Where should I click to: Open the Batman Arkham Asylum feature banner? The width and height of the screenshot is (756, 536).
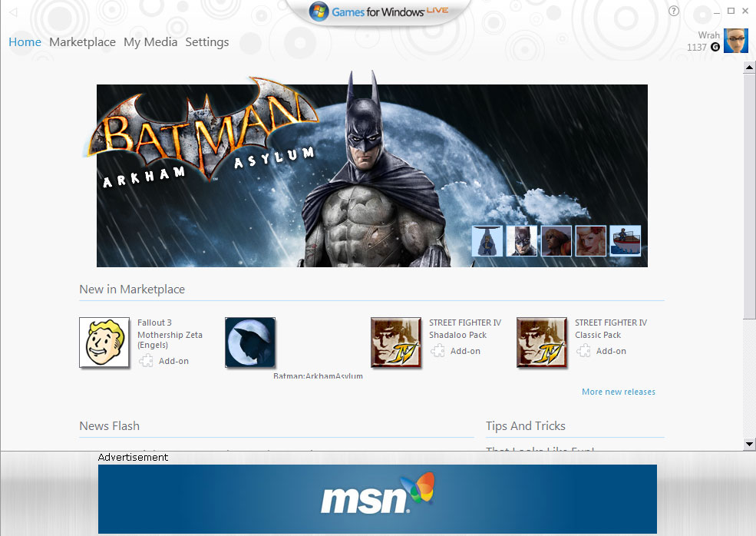[x=372, y=176]
